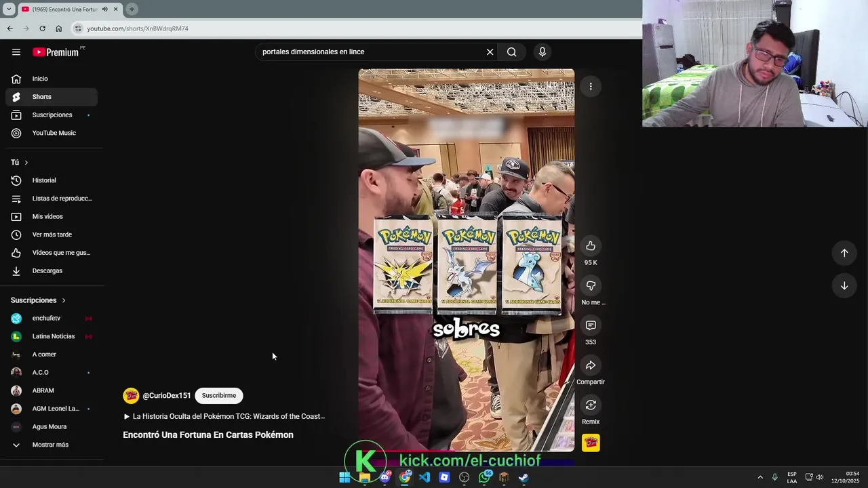The width and height of the screenshot is (868, 488).
Task: Mute the tab with the speaker icon
Action: [x=105, y=9]
